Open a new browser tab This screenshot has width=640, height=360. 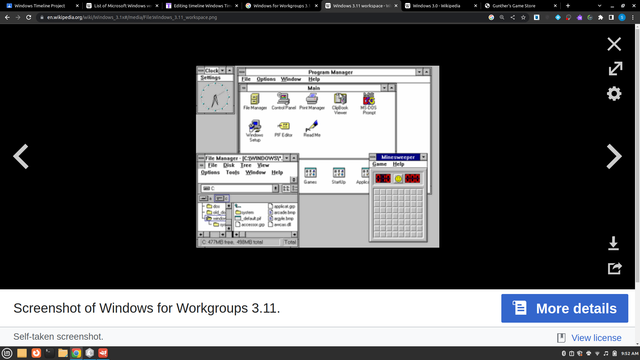pos(568,6)
